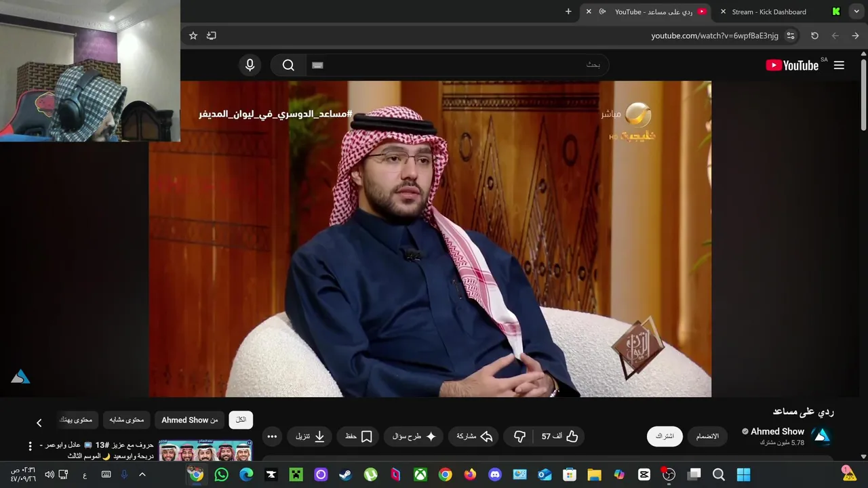Viewport: 868px width, 488px height.
Task: Open WhatsApp from taskbar
Action: tap(222, 474)
